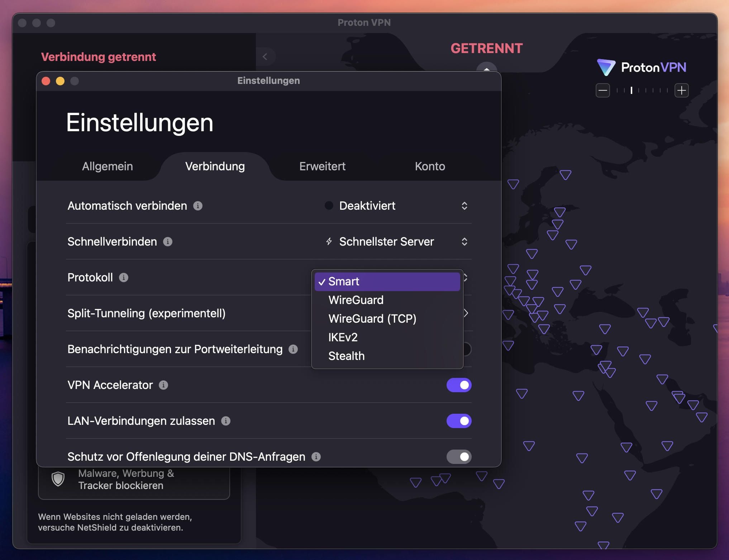Expand Split-Tunneling (experimentell) chevron
Viewport: 729px width, 560px height.
pos(466,313)
